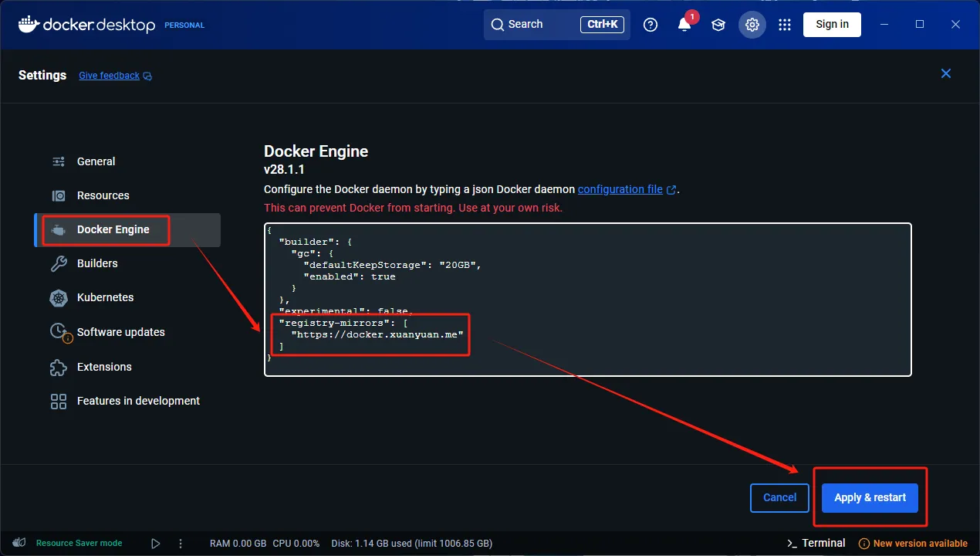Select the Builders settings section
Viewport: 980px width, 556px height.
[97, 263]
